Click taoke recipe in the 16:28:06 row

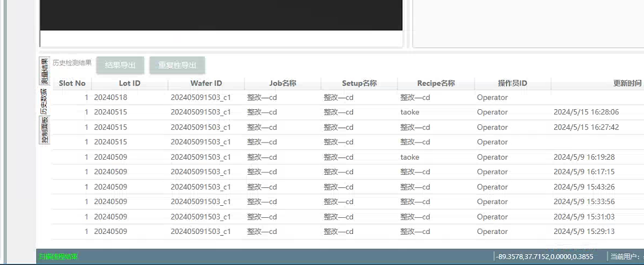[410, 112]
